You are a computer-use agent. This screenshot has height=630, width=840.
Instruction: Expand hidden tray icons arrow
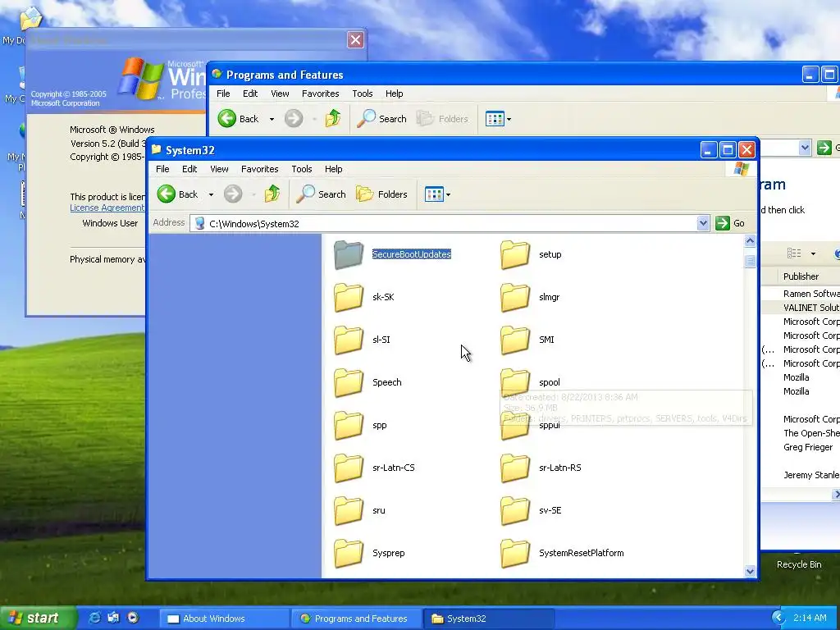(x=778, y=619)
